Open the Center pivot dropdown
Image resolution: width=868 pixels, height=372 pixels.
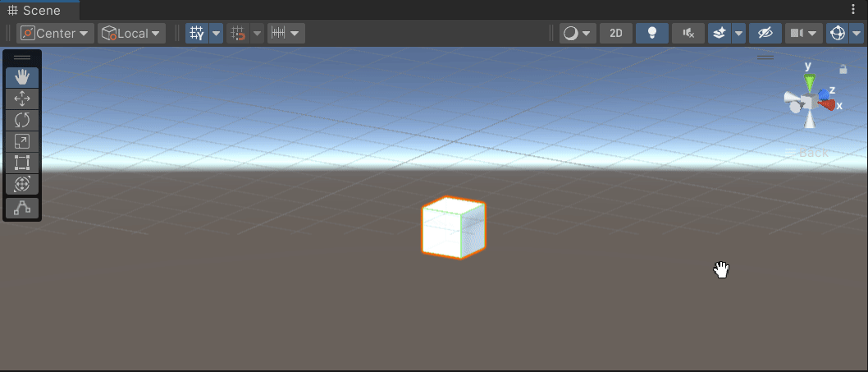[x=55, y=34]
